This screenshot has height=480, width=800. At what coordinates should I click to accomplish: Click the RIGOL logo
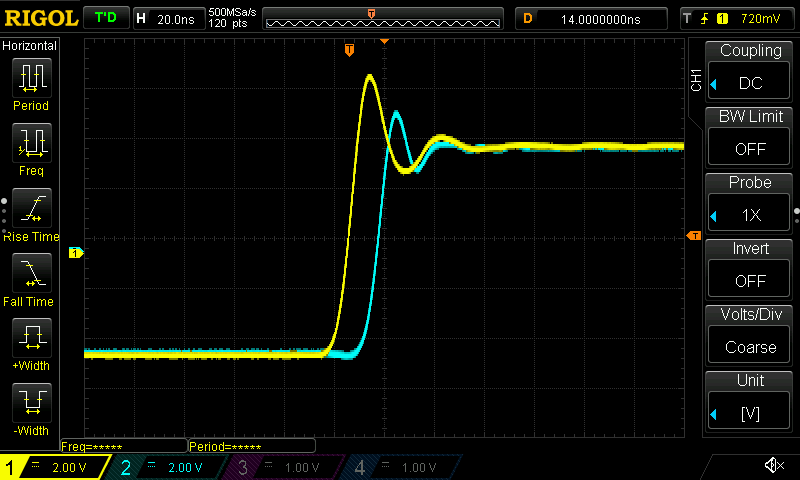(x=41, y=18)
